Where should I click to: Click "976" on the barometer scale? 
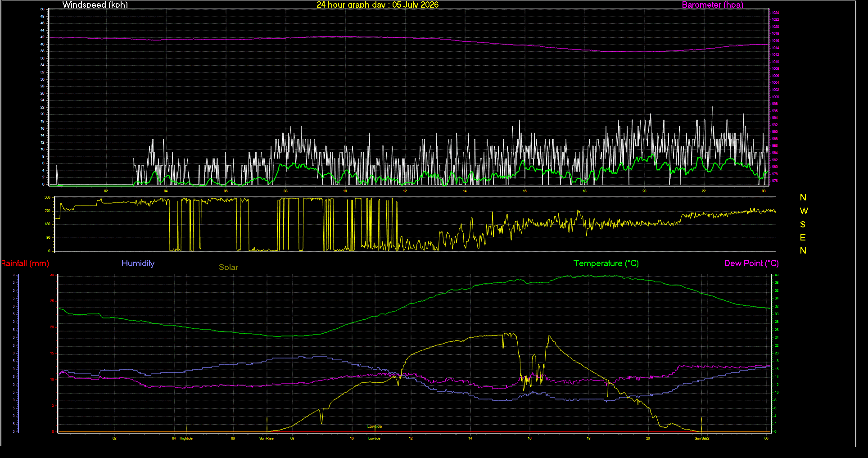[775, 181]
